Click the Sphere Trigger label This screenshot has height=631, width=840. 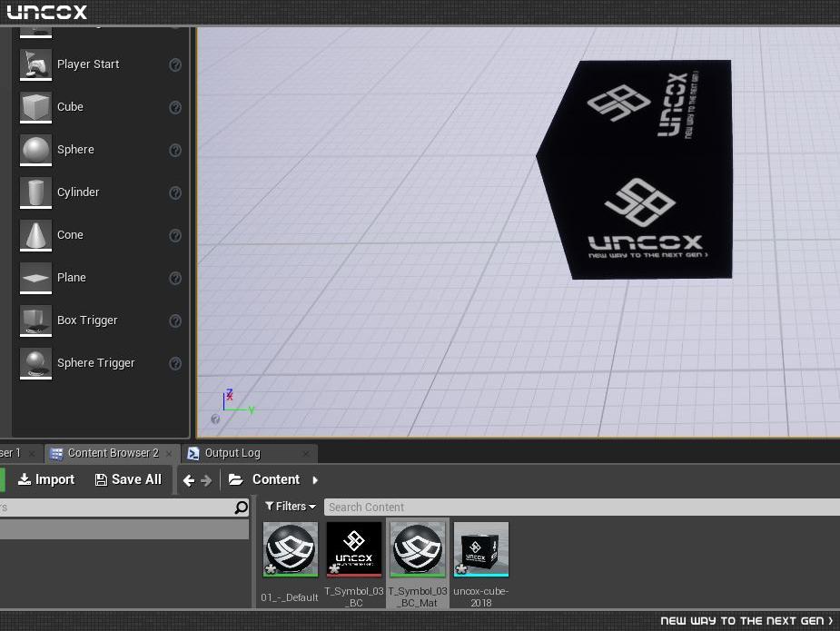tap(96, 363)
